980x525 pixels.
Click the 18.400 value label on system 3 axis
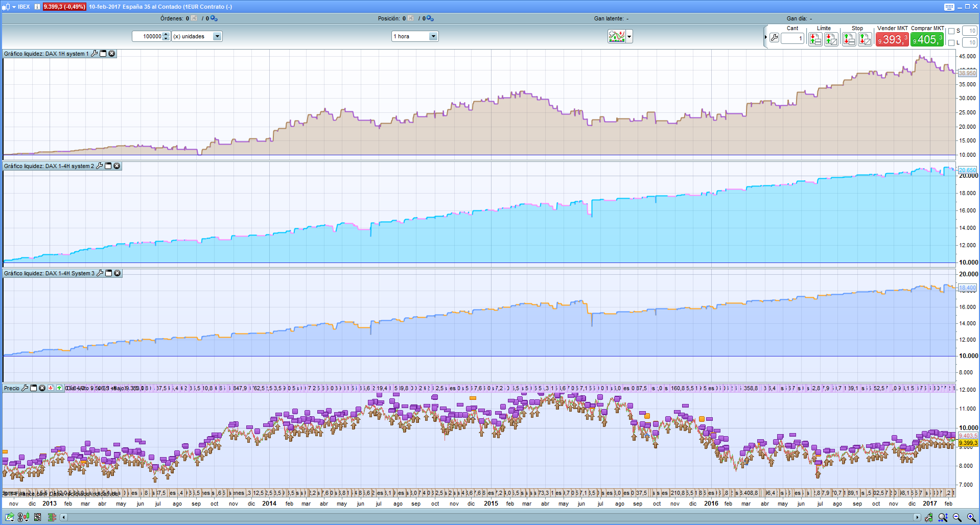967,288
